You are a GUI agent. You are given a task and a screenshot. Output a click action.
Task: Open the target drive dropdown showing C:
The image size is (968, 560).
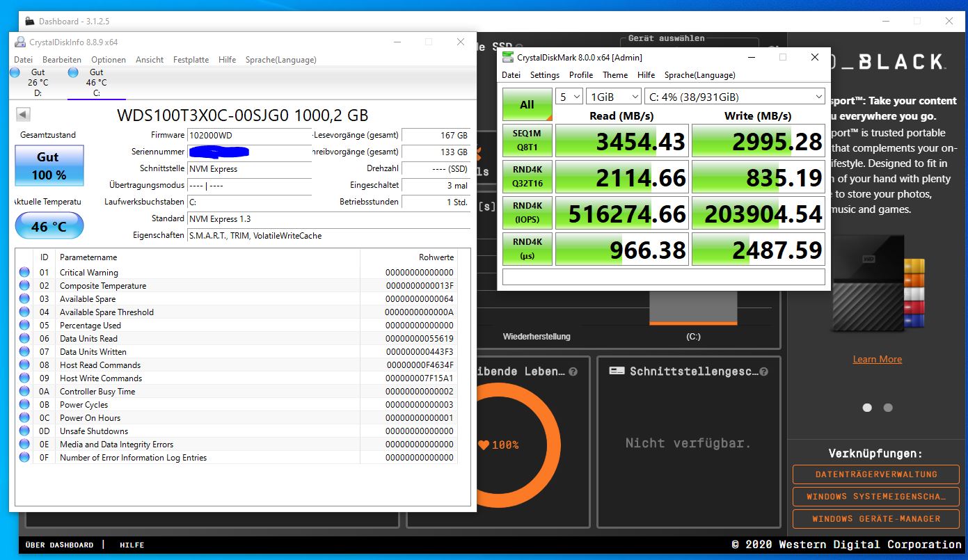click(734, 96)
